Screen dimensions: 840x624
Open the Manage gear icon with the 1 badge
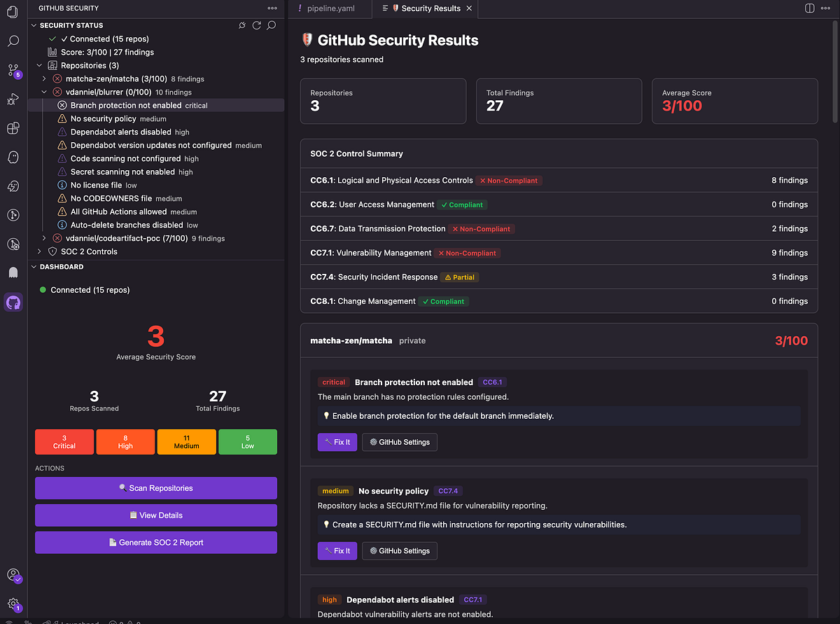(x=13, y=604)
